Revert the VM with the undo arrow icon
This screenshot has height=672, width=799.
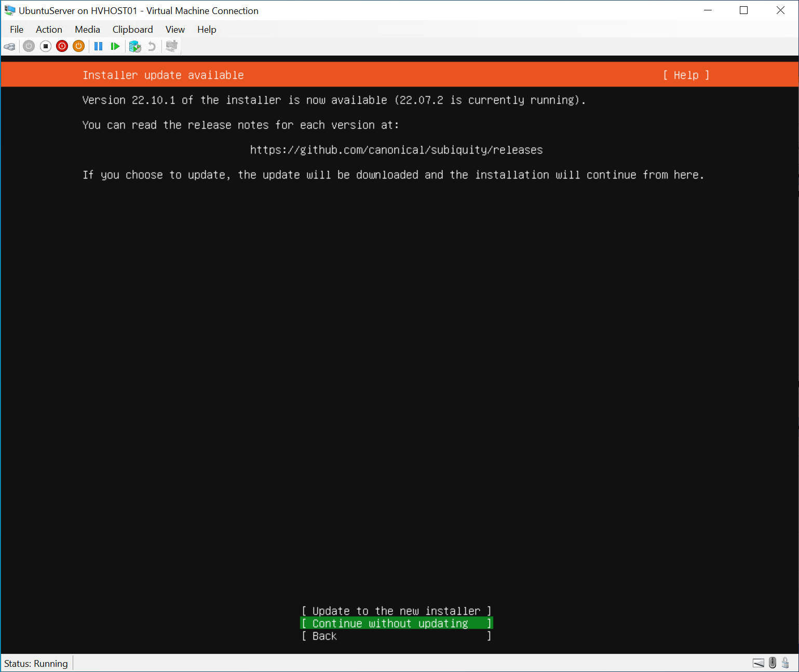tap(152, 46)
